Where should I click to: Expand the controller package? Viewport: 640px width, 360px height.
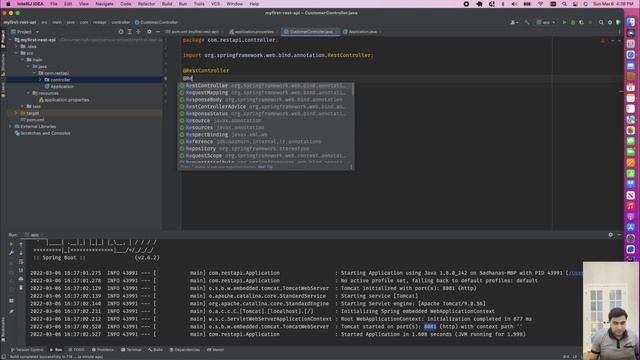[40, 80]
